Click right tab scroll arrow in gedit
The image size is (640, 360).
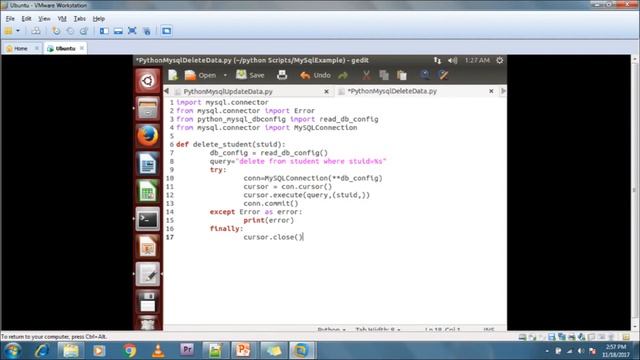503,91
